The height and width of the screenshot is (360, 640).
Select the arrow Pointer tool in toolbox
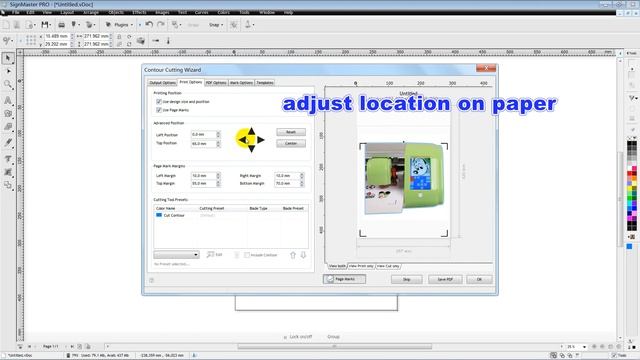[x=8, y=58]
